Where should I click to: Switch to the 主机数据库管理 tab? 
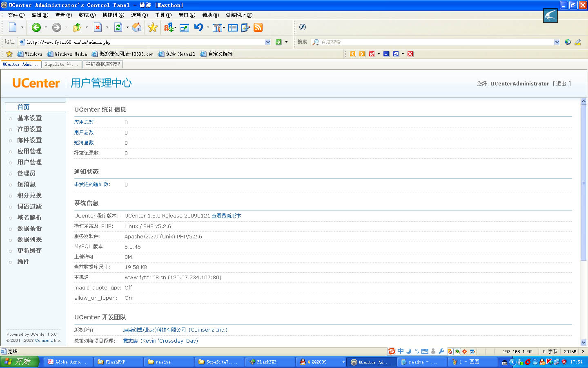point(102,64)
